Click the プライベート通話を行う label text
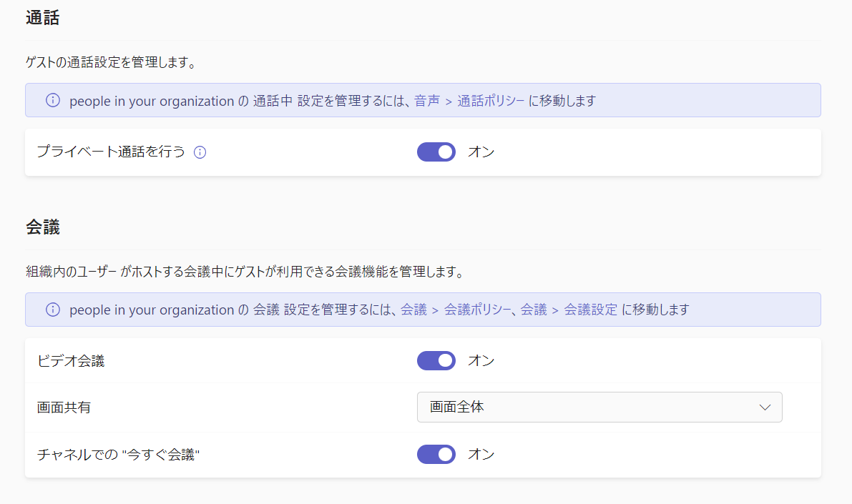 [111, 152]
